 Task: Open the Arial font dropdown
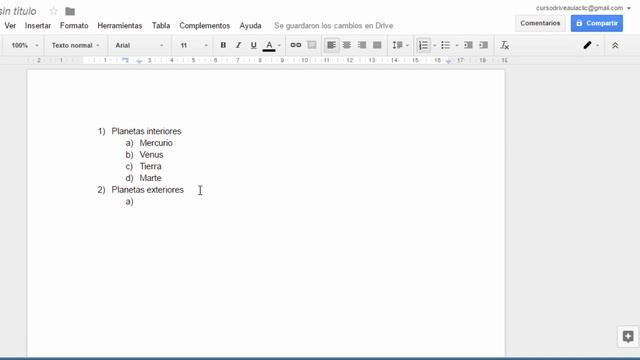[x=139, y=45]
